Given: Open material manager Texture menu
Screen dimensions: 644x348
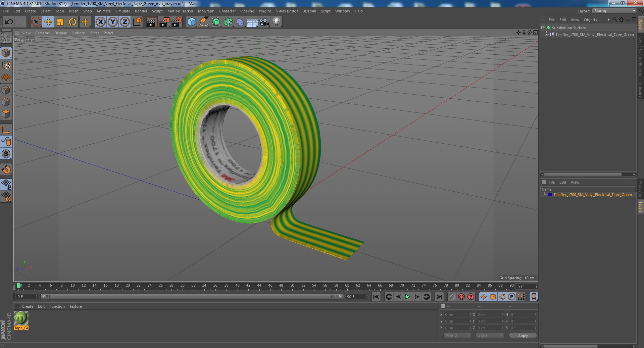Looking at the screenshot, I should (76, 306).
